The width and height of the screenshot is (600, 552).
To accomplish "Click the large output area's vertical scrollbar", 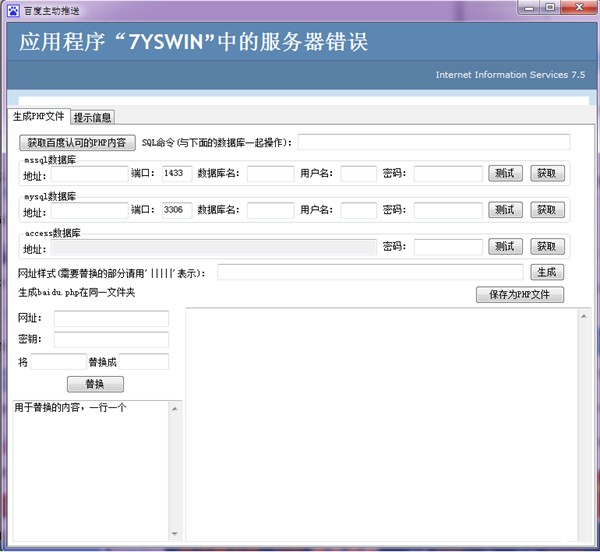I will [x=584, y=425].
